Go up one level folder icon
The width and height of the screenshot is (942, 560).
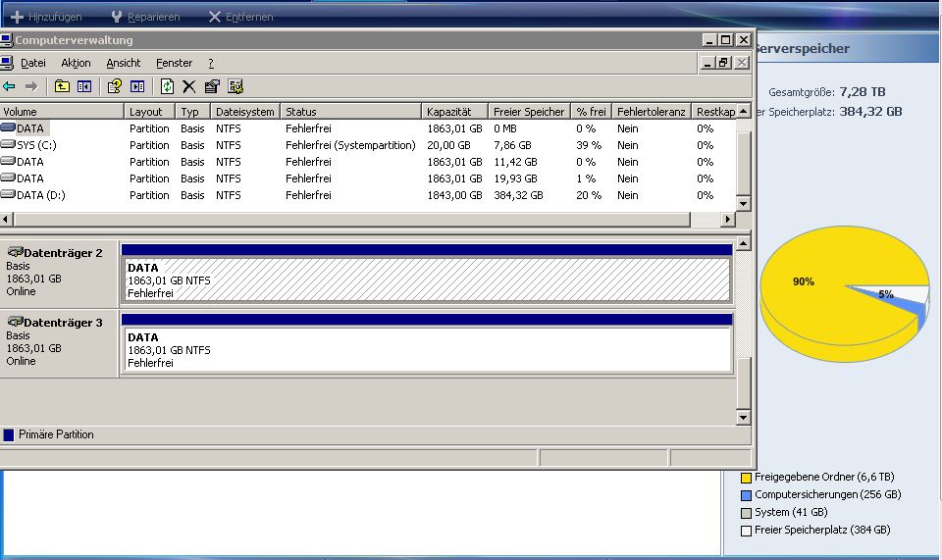[x=62, y=86]
